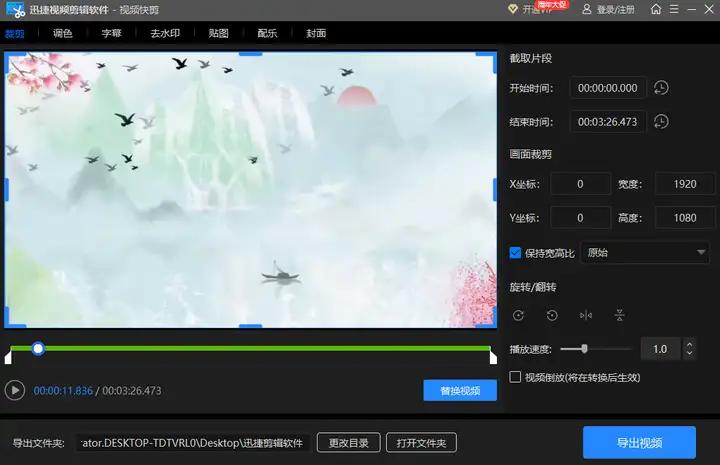The height and width of the screenshot is (465, 720).
Task: Flip the video horizontally
Action: click(x=586, y=316)
